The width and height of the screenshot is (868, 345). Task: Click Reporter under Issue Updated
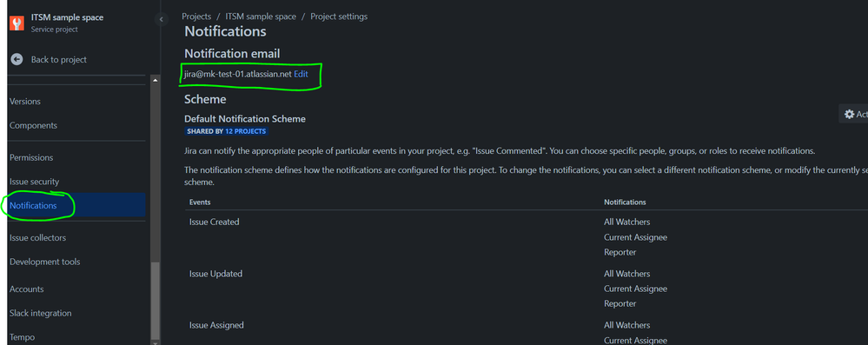click(x=620, y=303)
